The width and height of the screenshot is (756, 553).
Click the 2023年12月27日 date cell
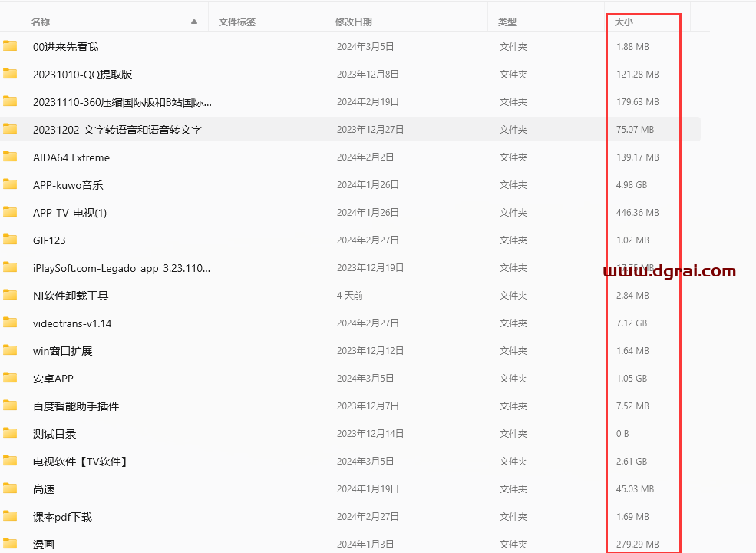[x=370, y=129]
